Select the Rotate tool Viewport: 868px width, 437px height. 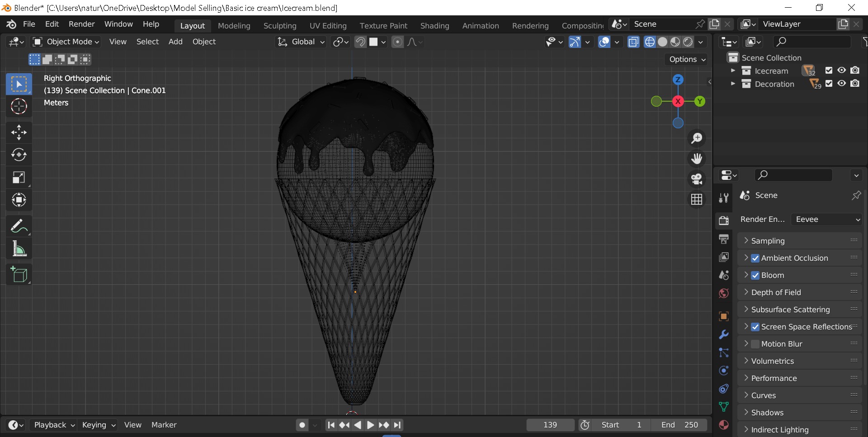(19, 155)
